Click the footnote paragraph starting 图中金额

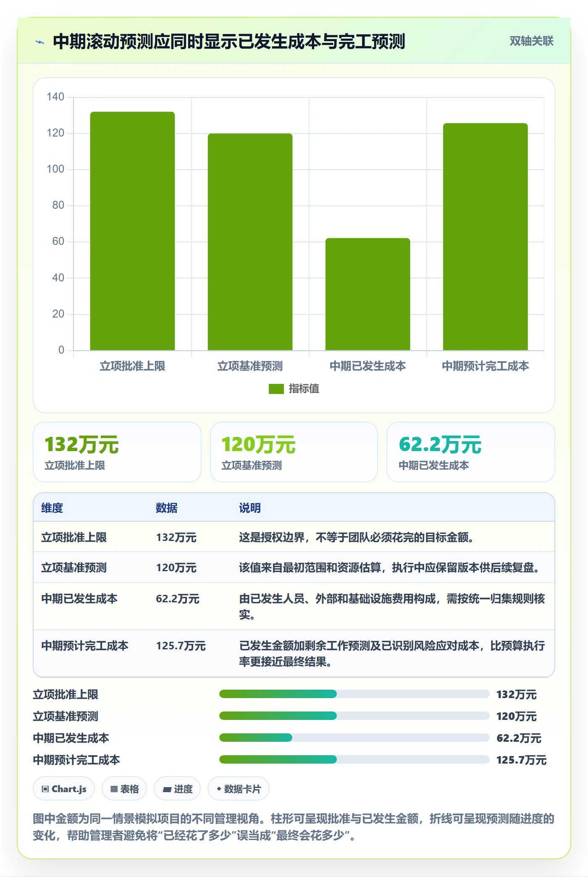point(294,827)
